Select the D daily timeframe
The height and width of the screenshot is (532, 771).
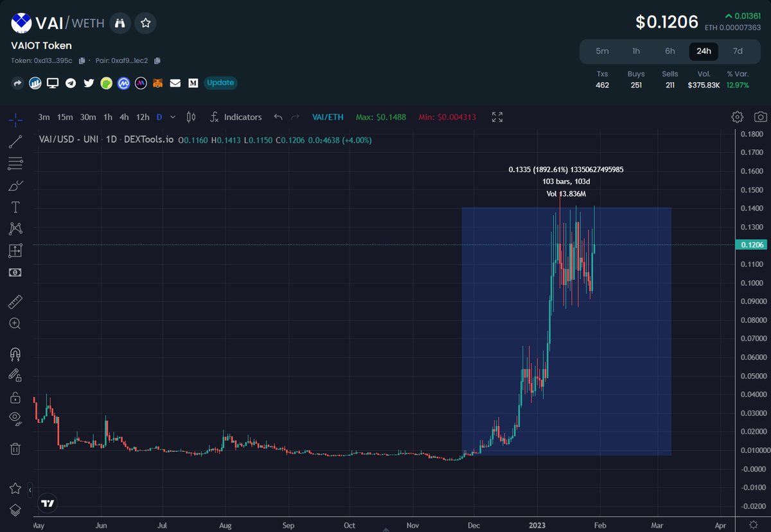tap(159, 117)
